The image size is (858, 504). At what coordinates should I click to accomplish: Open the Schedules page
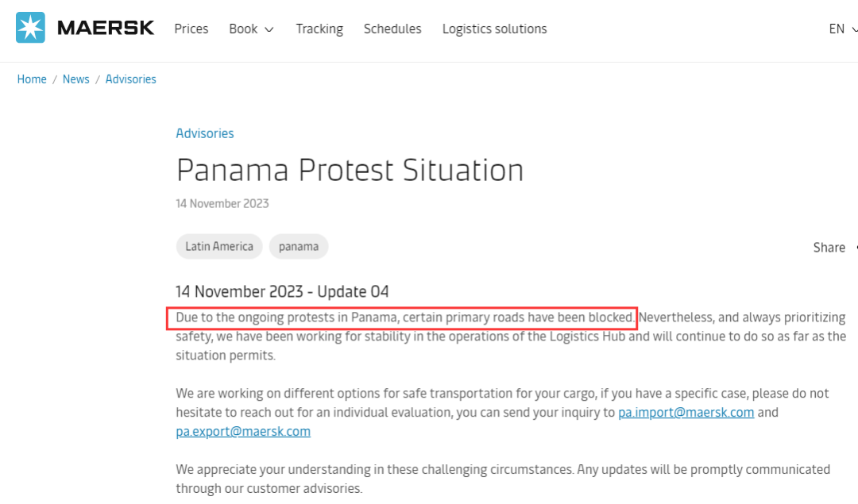pos(392,29)
